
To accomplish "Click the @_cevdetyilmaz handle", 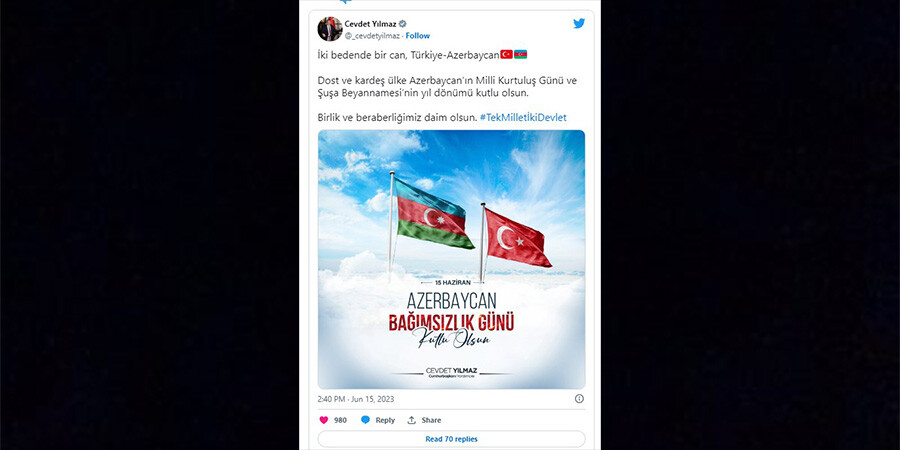I will (x=373, y=36).
